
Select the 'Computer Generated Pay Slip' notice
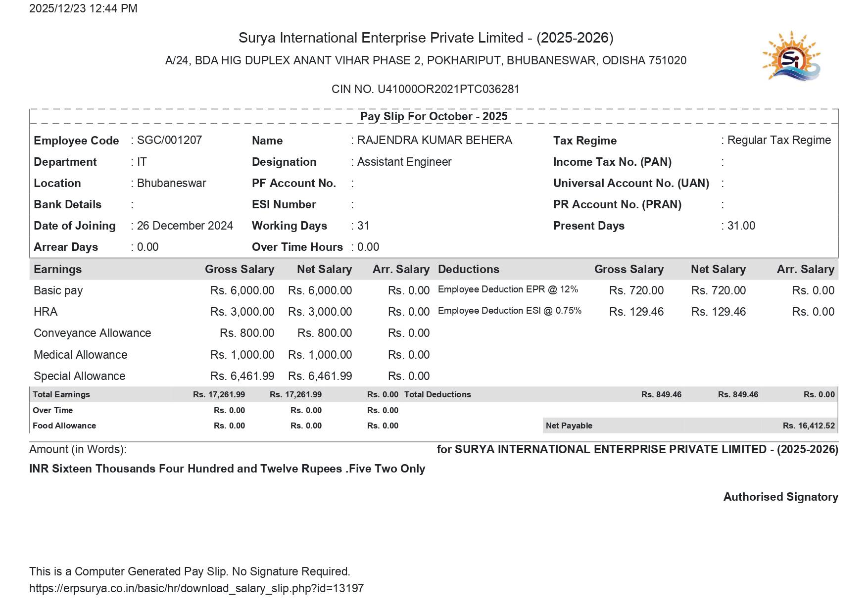pyautogui.click(x=190, y=571)
